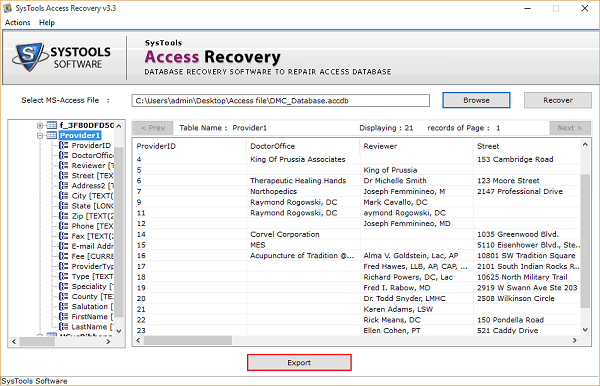The image size is (600, 386).
Task: Click the Type field icon in tree
Action: point(64,276)
